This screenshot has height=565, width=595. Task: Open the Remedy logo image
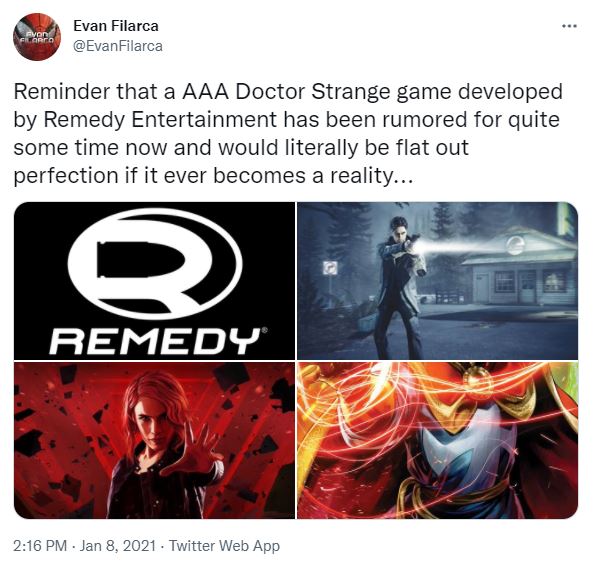[x=154, y=281]
